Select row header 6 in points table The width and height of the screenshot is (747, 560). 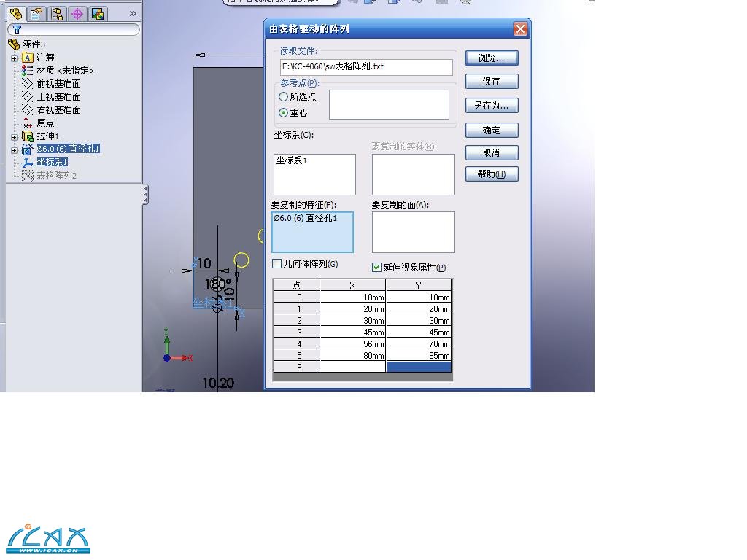(x=296, y=367)
